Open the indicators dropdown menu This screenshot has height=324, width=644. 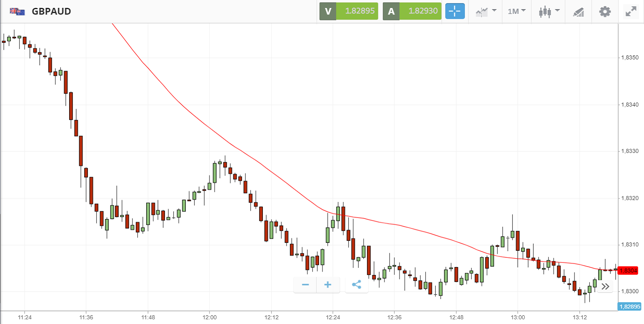pyautogui.click(x=486, y=11)
